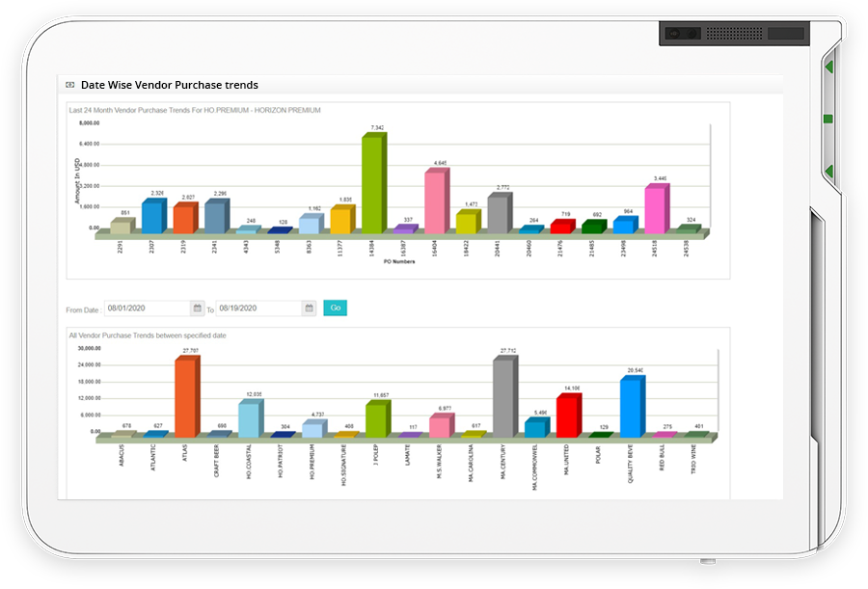The image size is (868, 589).
Task: Select the tall green bar for PO 14384
Action: (372, 183)
